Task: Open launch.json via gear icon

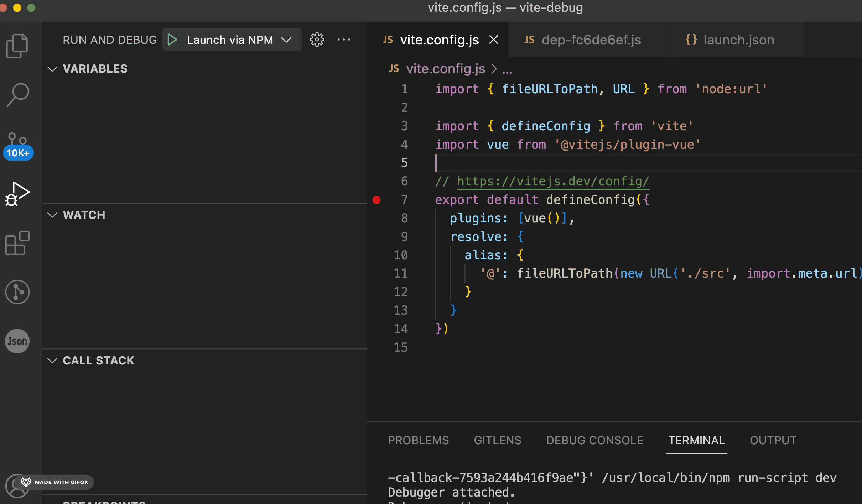Action: [x=317, y=40]
